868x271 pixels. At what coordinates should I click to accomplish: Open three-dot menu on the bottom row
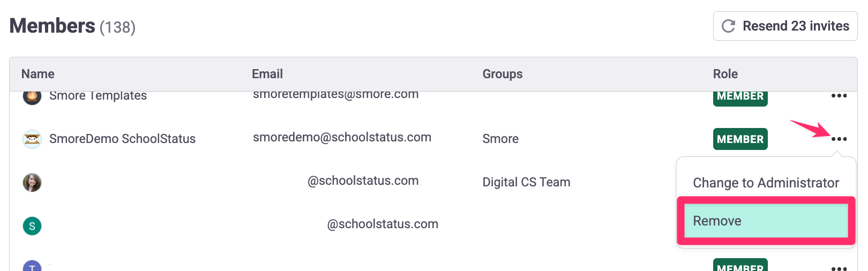click(x=839, y=267)
